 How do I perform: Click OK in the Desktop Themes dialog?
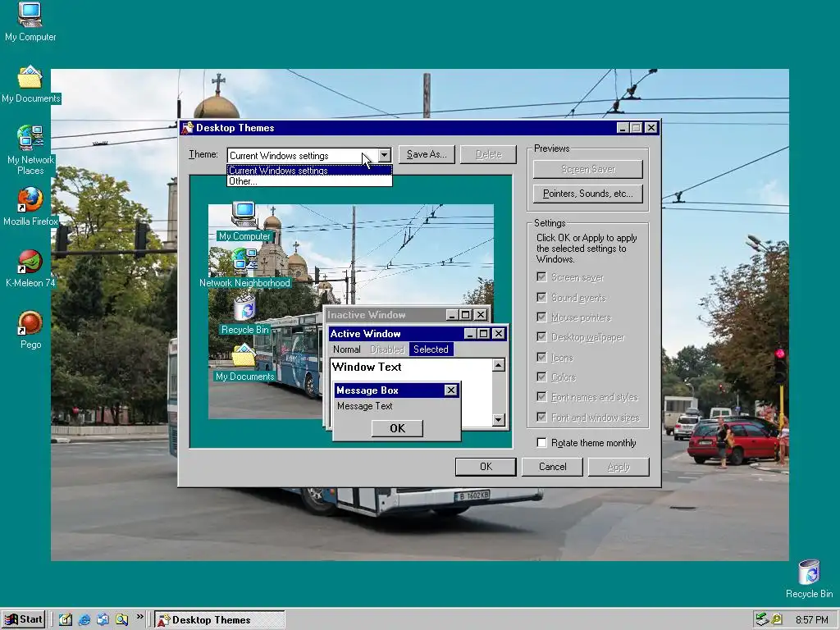pyautogui.click(x=486, y=467)
